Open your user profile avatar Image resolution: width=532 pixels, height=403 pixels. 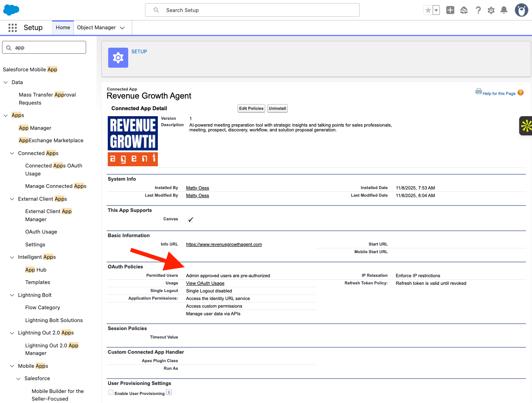coord(521,10)
